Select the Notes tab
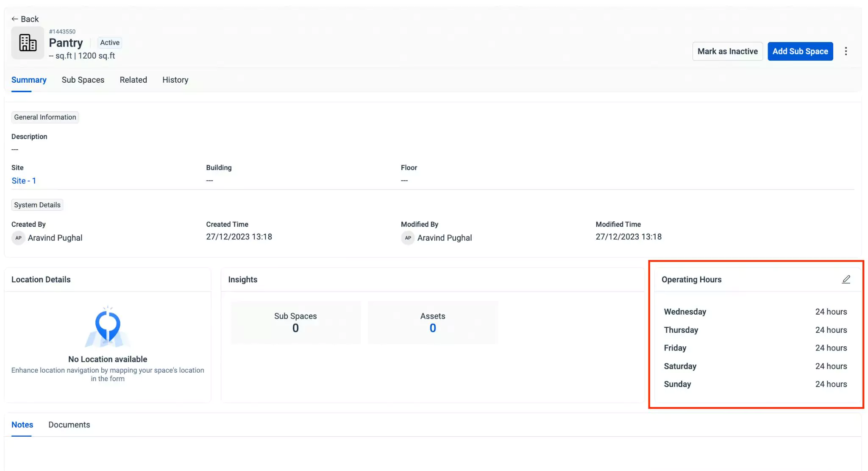 pyautogui.click(x=22, y=425)
